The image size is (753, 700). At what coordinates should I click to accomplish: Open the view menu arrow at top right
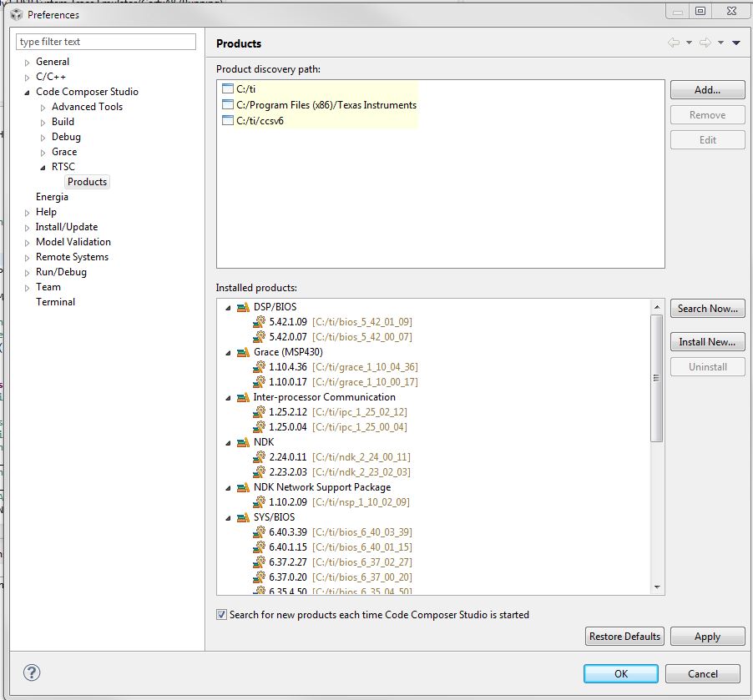[x=735, y=41]
